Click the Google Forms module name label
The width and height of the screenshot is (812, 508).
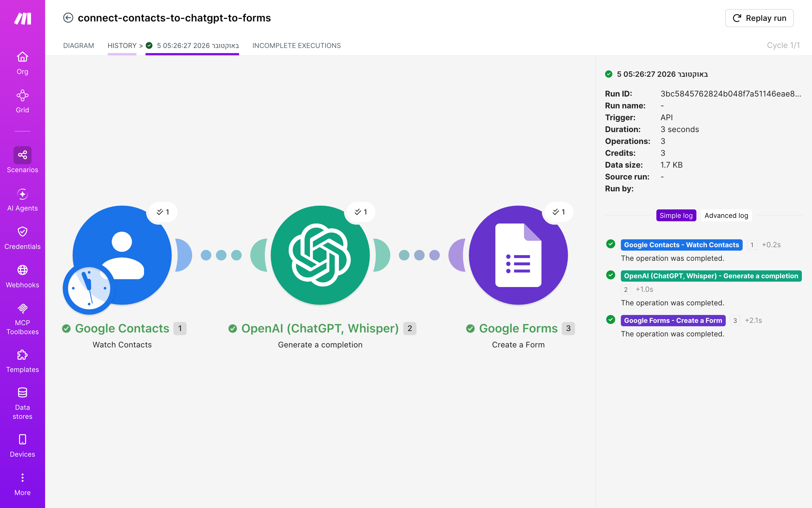518,328
